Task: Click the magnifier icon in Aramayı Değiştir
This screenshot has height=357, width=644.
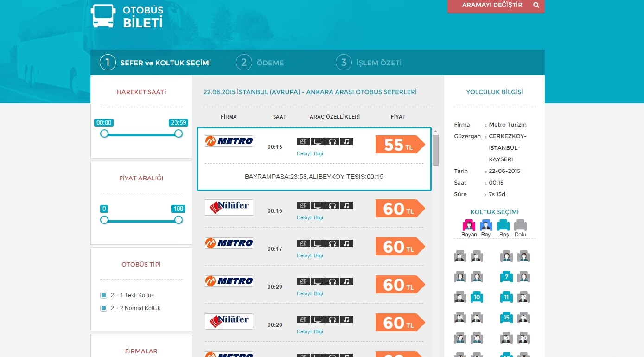Action: point(536,5)
